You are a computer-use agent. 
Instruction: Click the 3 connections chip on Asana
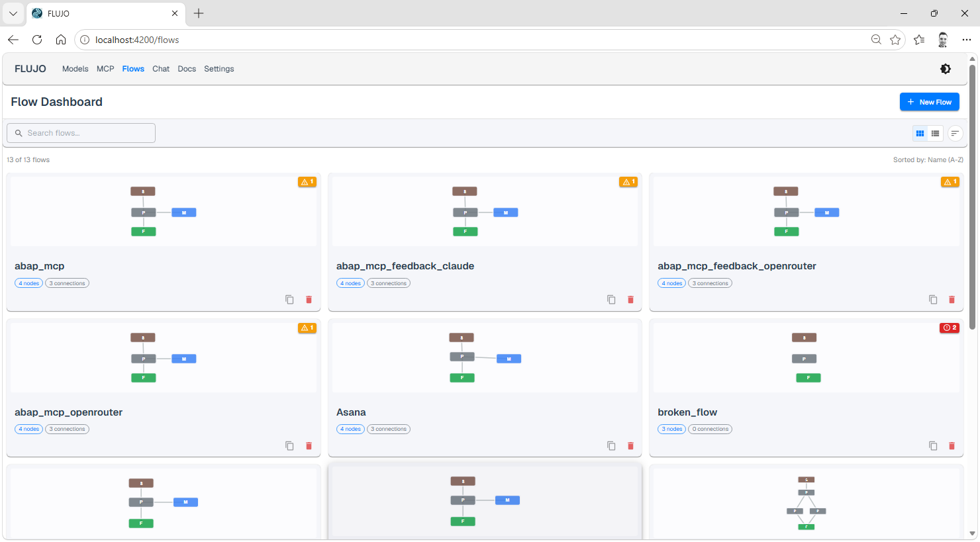pyautogui.click(x=389, y=429)
